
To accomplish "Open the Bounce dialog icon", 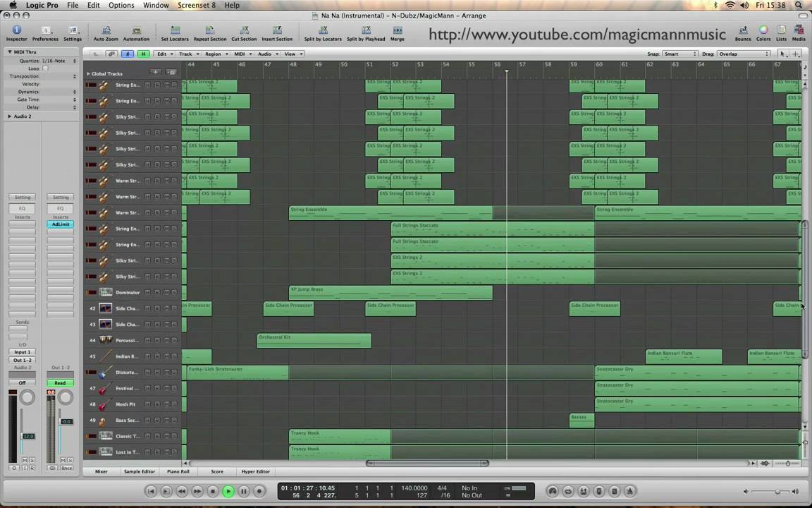I will click(743, 30).
